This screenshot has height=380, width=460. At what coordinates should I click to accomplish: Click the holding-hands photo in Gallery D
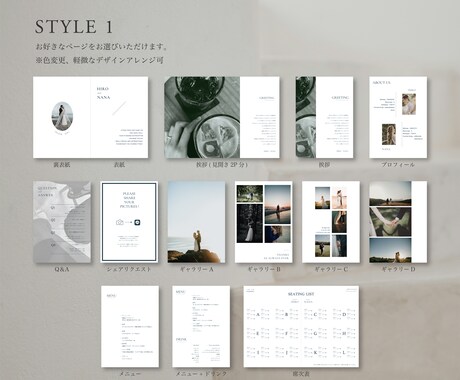click(390, 222)
